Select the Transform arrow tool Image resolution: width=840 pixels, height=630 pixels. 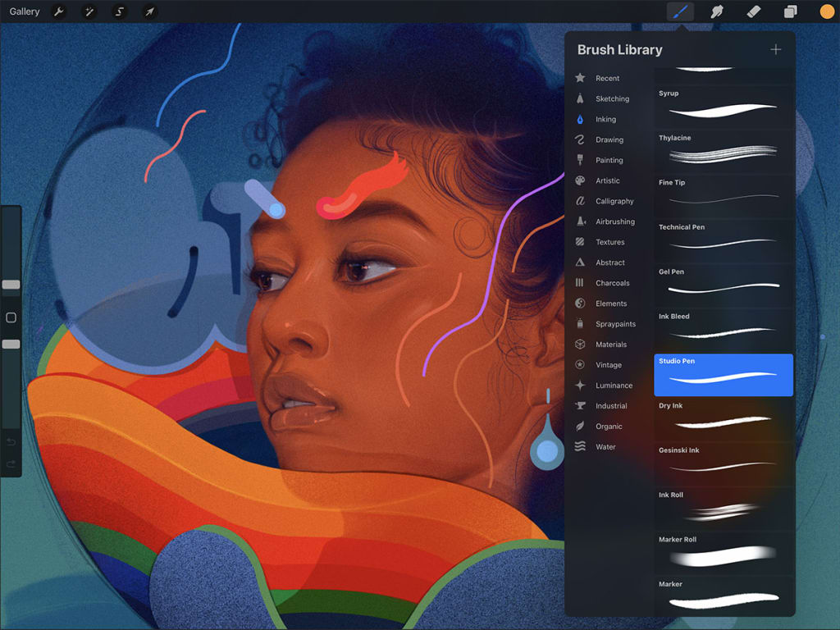point(149,11)
